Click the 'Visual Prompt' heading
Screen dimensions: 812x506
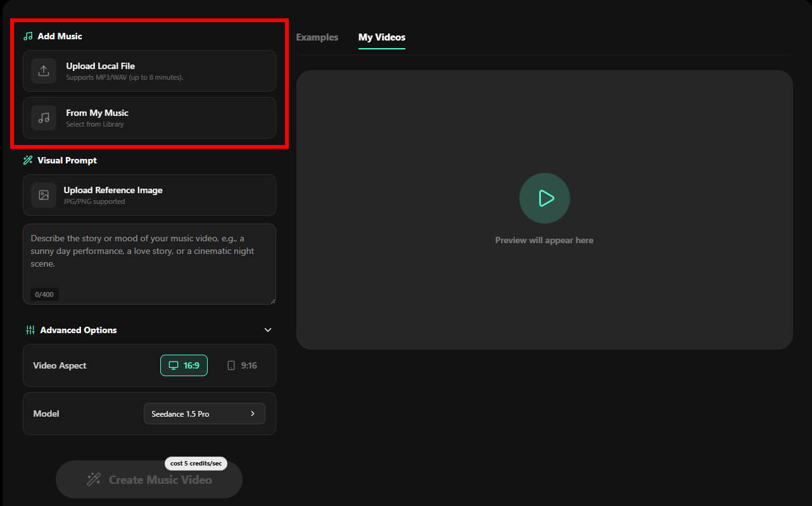(67, 160)
